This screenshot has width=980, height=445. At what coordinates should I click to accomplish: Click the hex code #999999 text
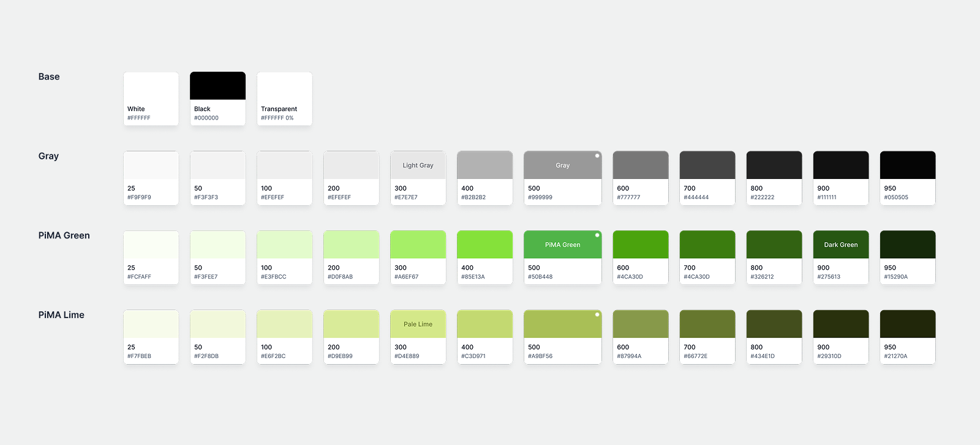540,197
